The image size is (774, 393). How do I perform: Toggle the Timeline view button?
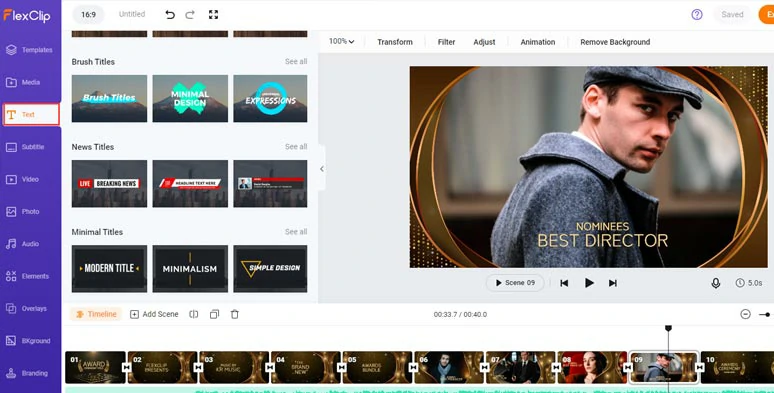pos(96,314)
